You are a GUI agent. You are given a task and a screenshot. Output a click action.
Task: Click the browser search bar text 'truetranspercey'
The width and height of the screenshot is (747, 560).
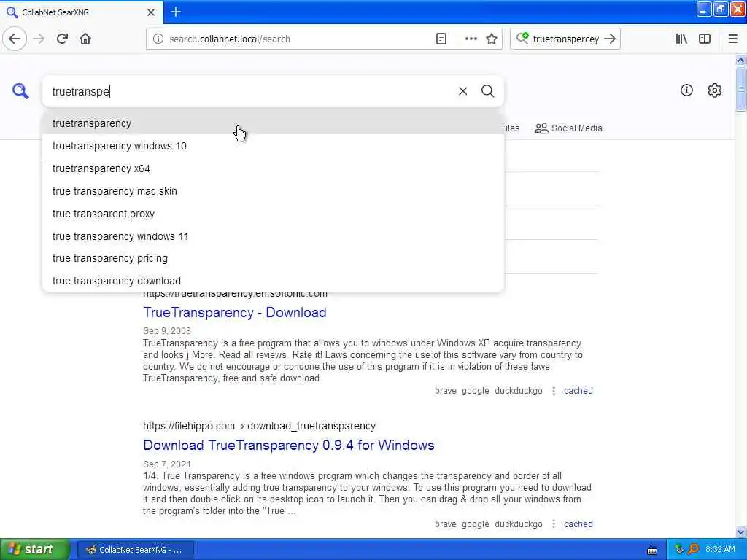click(565, 39)
